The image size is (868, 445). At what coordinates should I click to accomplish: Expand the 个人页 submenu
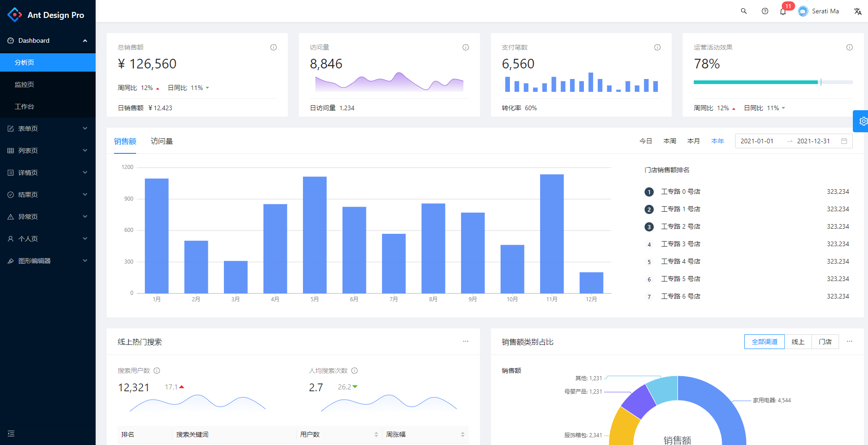pos(85,239)
